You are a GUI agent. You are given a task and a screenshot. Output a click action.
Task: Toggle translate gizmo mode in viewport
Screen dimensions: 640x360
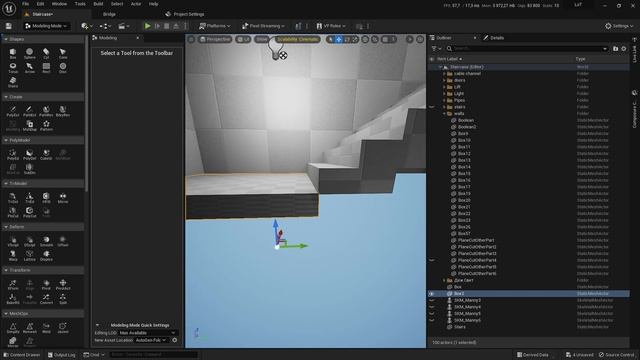[x=339, y=39]
